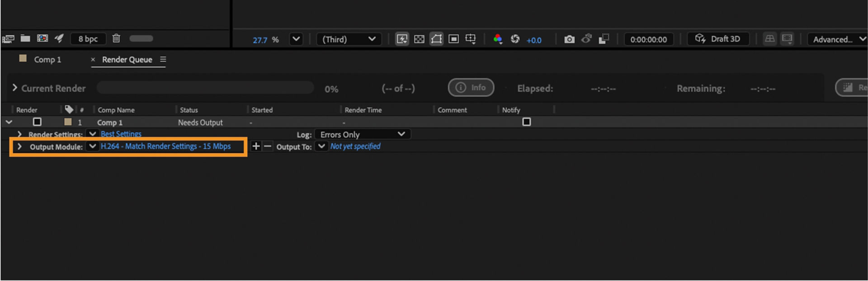Image resolution: width=868 pixels, height=281 pixels.
Task: Click the Draft 3D button
Action: point(718,39)
